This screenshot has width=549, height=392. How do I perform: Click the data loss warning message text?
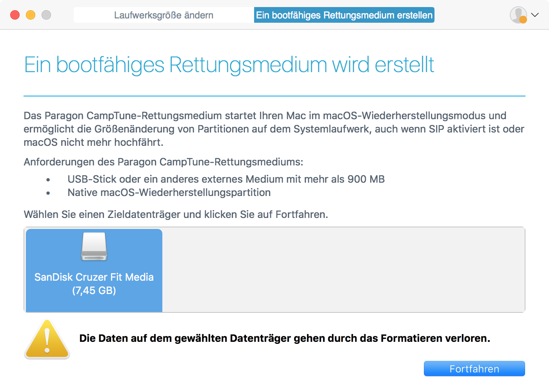(285, 338)
